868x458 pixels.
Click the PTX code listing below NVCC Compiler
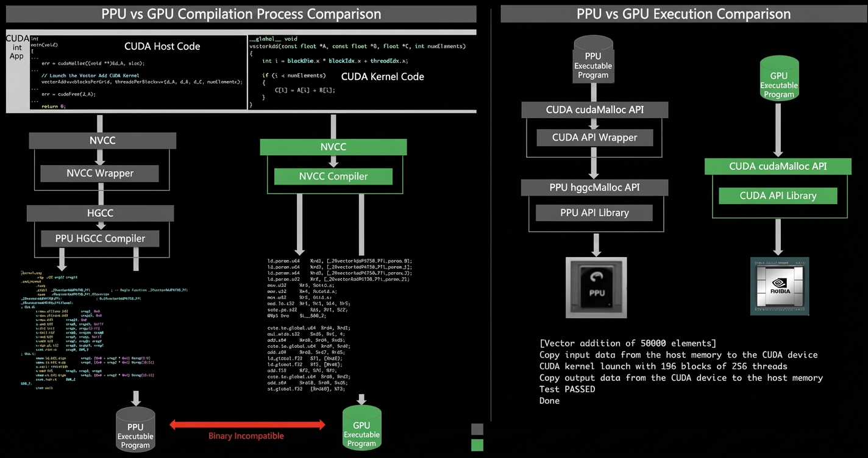340,324
